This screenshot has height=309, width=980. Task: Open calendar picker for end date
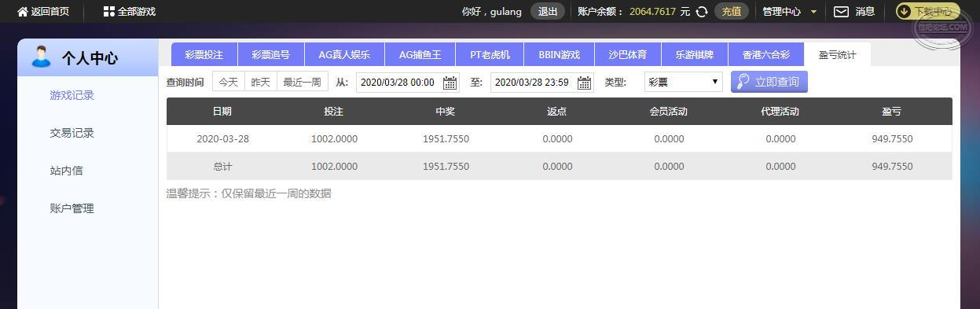pos(585,83)
